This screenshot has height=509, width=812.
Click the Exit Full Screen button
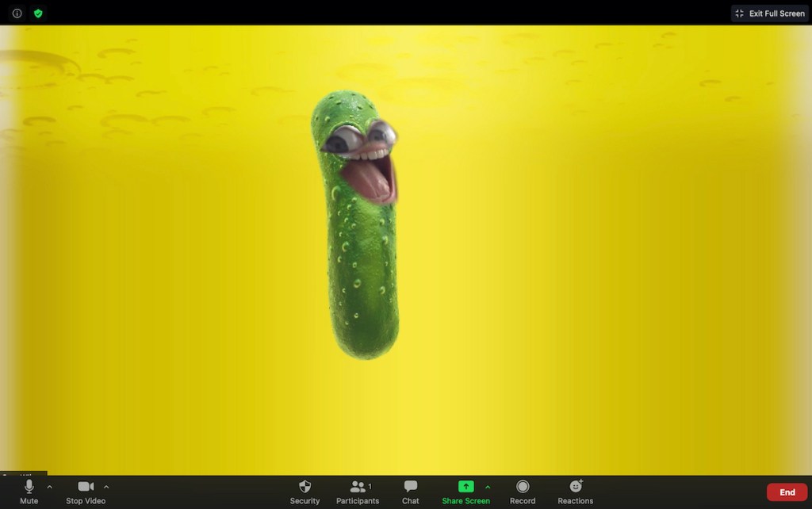click(770, 13)
